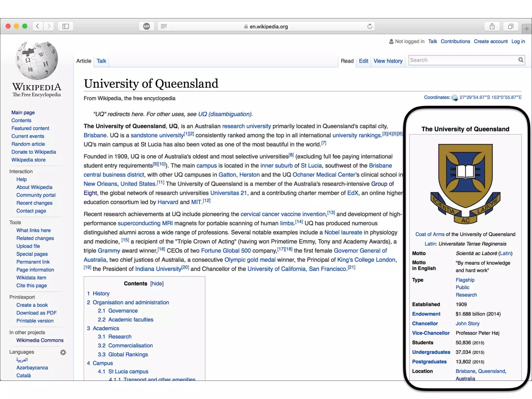This screenshot has height=399, width=532.
Task: Switch to the Talk tab
Action: 101,61
